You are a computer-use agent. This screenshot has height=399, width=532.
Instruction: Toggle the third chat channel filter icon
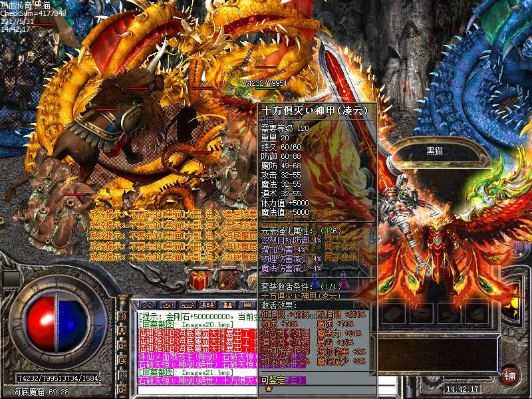click(122, 346)
